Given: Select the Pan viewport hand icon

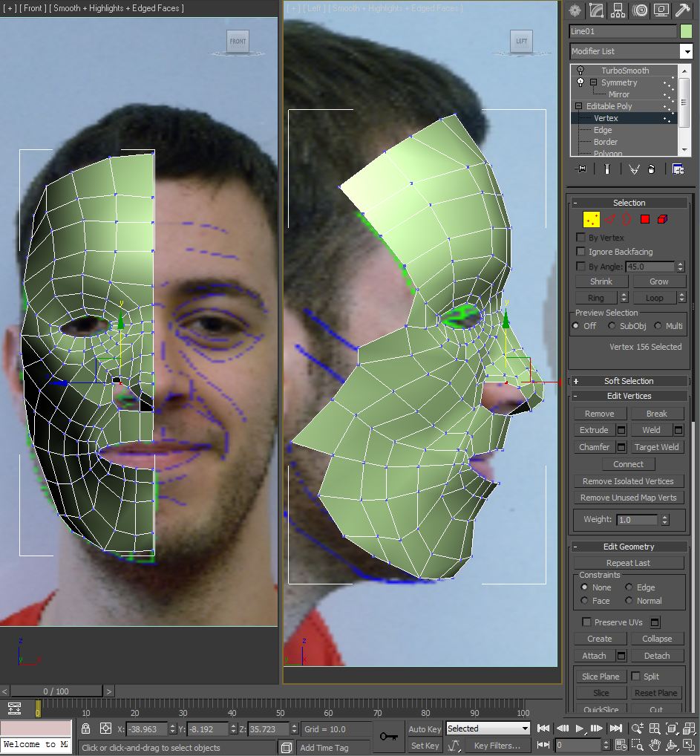Looking at the screenshot, I should [656, 743].
